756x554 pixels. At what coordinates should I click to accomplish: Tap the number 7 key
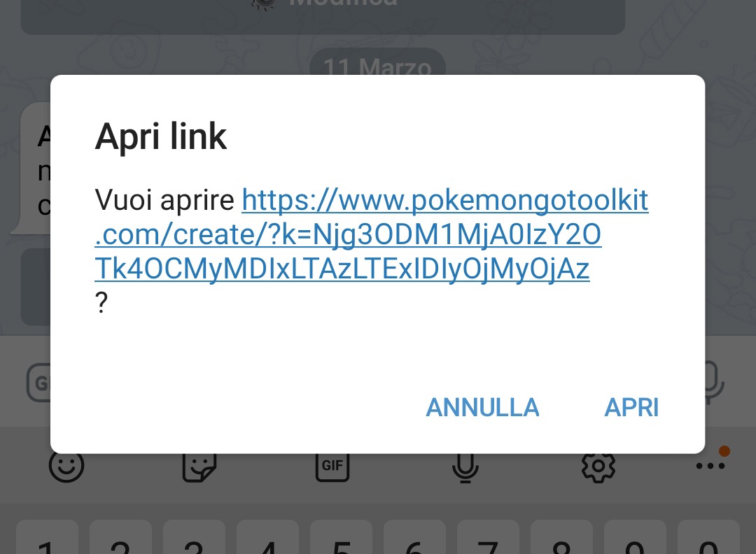(489, 537)
